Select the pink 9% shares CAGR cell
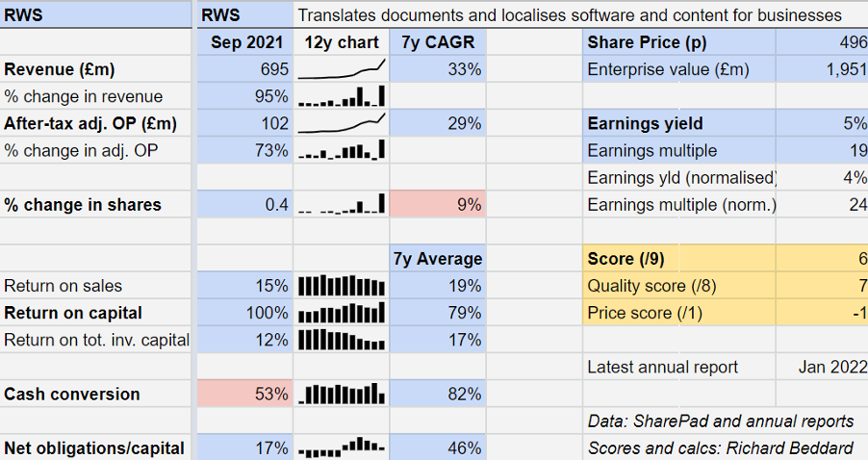This screenshot has height=460, width=868. 438,205
